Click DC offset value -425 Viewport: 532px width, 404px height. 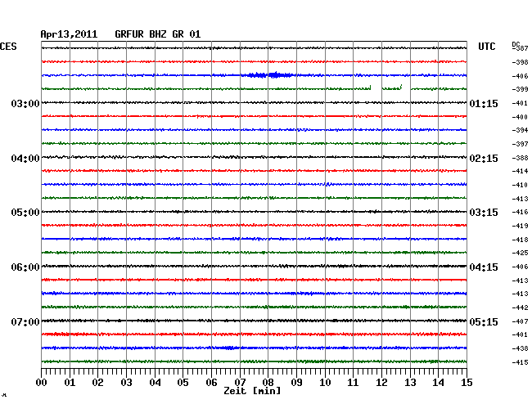tap(520, 253)
